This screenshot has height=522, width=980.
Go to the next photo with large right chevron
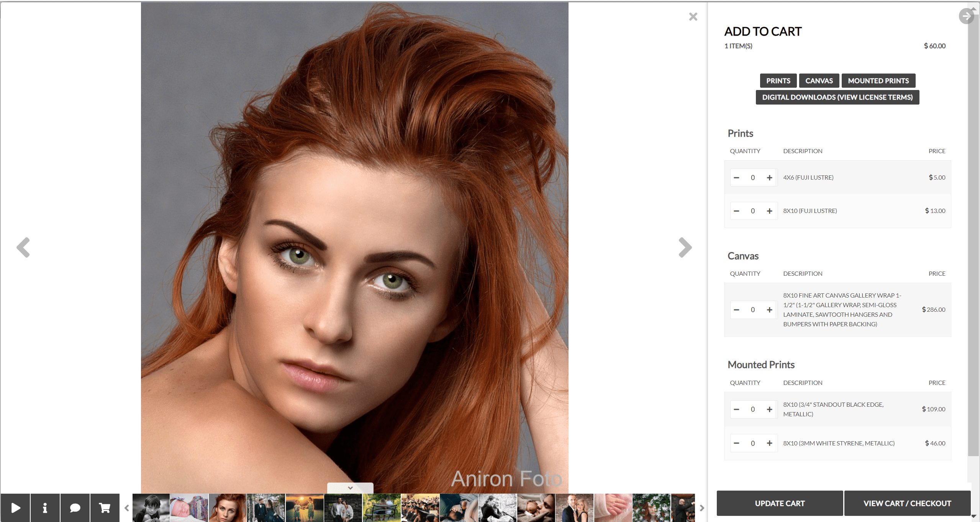[x=685, y=247]
